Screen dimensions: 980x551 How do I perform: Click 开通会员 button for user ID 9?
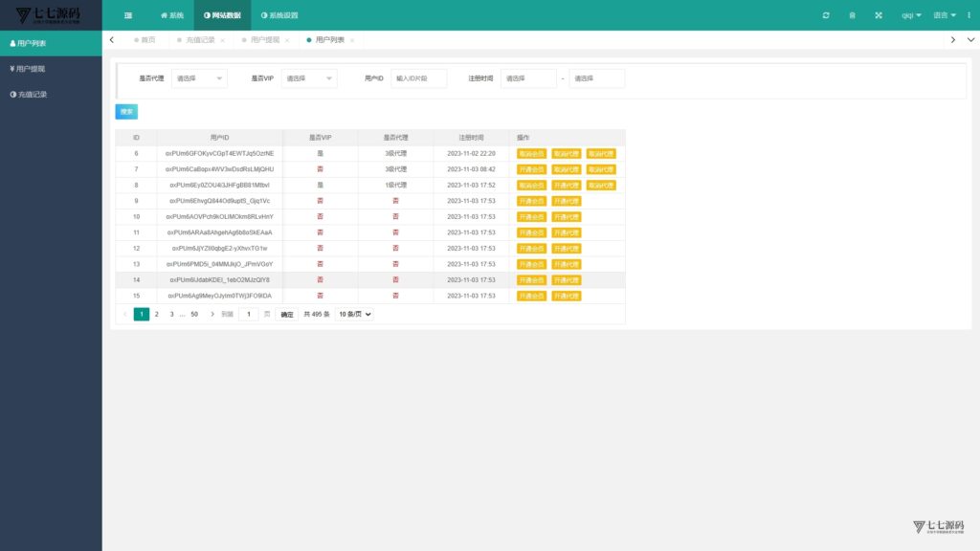tap(531, 201)
